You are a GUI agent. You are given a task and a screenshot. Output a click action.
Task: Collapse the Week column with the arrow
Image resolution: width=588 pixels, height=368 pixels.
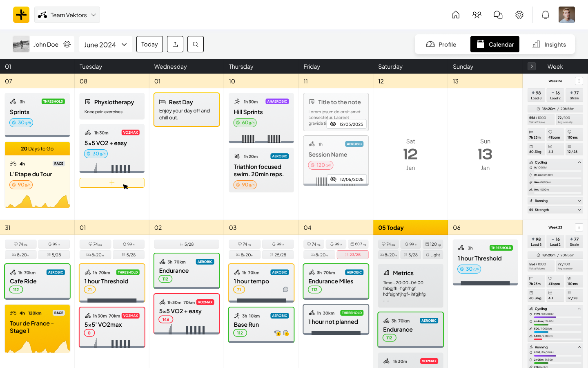531,66
